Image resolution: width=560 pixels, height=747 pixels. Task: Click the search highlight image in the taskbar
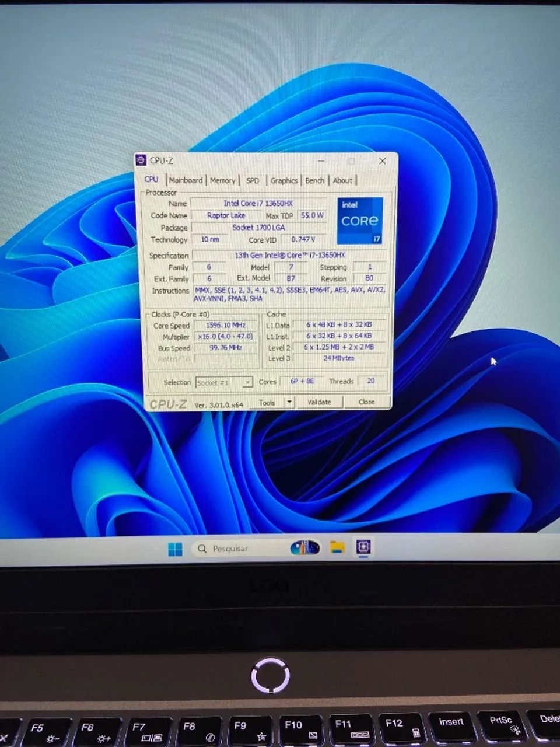[304, 548]
